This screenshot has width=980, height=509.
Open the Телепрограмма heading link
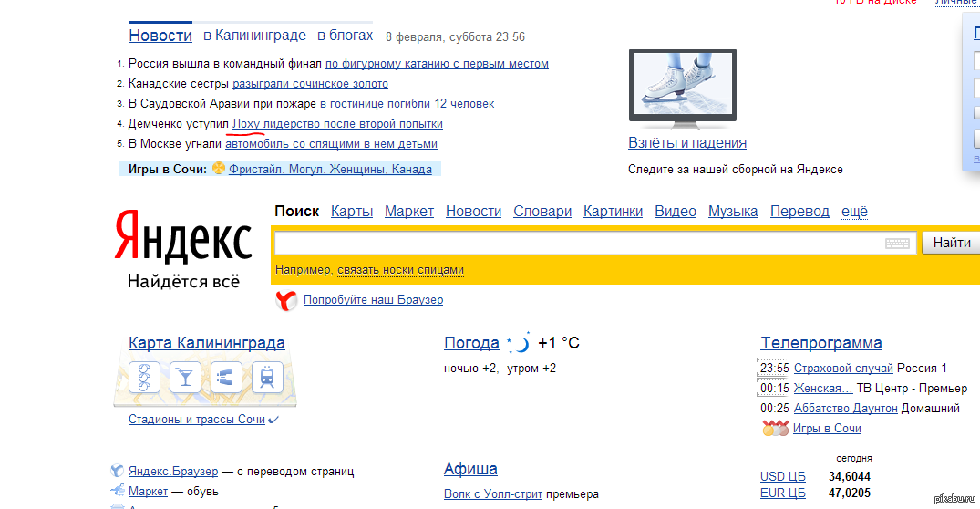click(821, 343)
